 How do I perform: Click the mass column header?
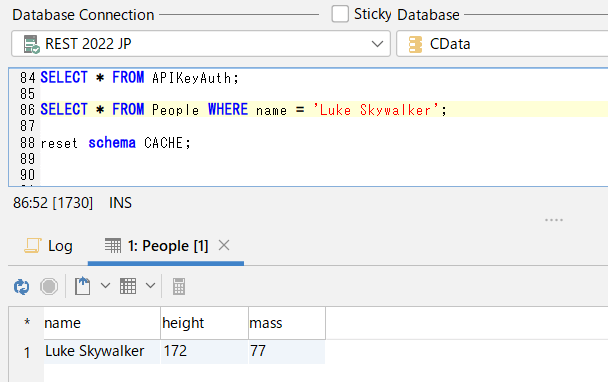tap(287, 323)
